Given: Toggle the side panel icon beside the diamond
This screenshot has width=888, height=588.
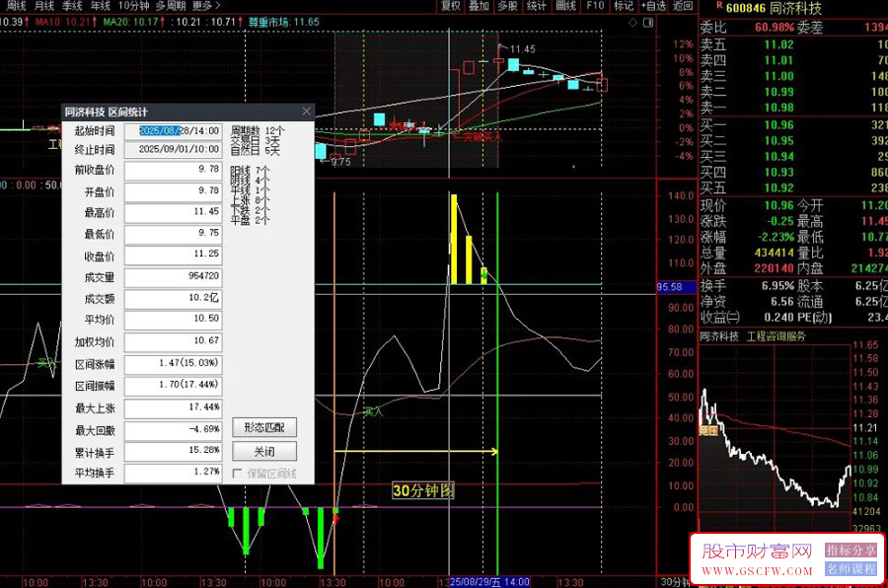Looking at the screenshot, I should (648, 23).
